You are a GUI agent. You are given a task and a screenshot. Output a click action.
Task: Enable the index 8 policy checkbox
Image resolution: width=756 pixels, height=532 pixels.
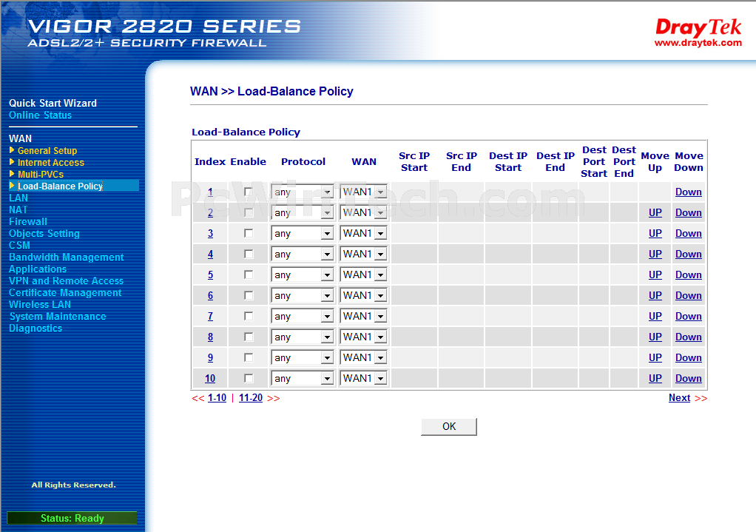tap(249, 337)
